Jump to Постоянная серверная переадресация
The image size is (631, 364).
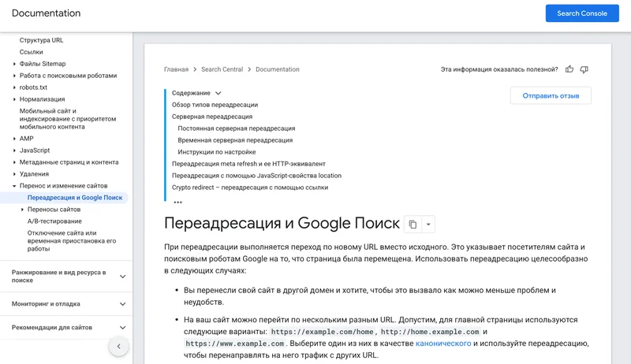236,128
